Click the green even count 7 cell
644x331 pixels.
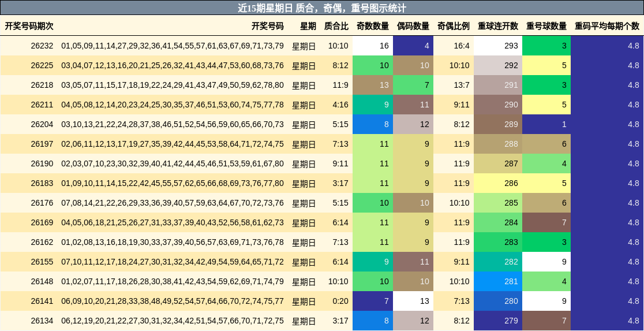click(x=413, y=85)
